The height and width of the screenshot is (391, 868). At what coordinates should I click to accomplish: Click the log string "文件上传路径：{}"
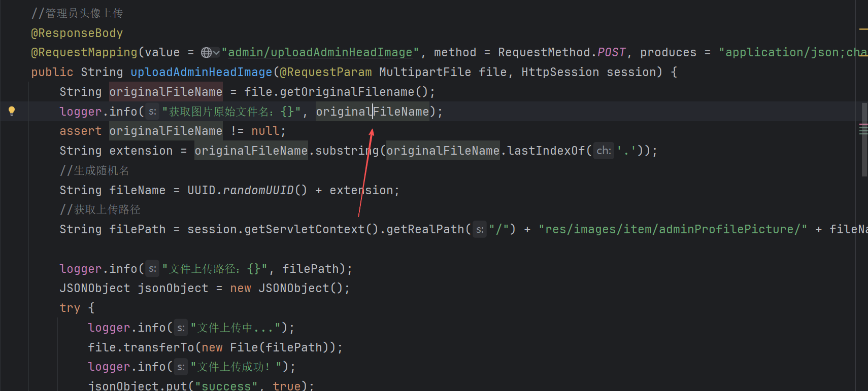click(215, 269)
